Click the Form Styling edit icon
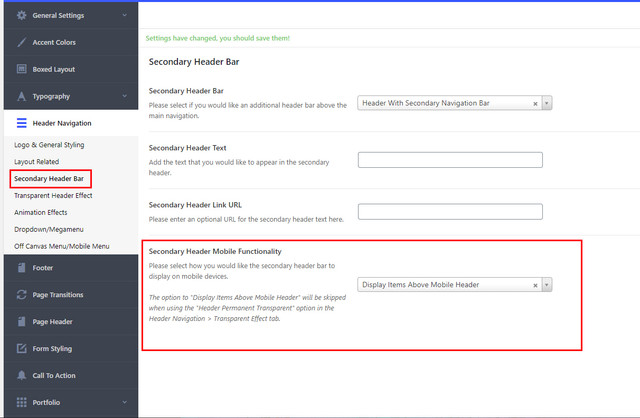 click(21, 348)
